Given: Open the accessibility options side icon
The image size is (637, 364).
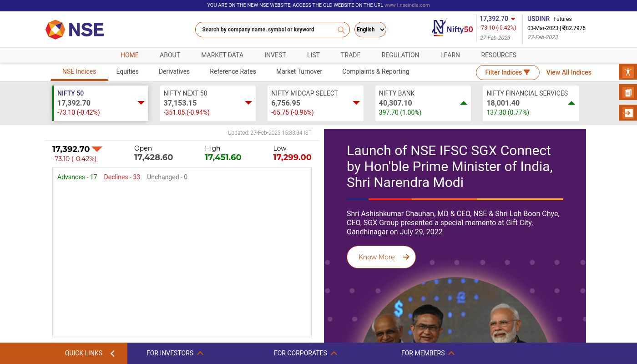Looking at the screenshot, I should 628,72.
